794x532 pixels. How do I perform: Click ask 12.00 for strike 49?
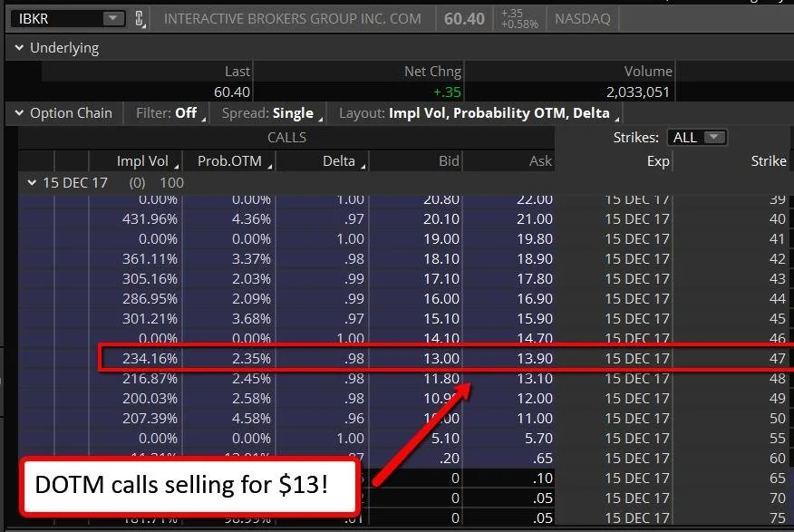coord(534,399)
